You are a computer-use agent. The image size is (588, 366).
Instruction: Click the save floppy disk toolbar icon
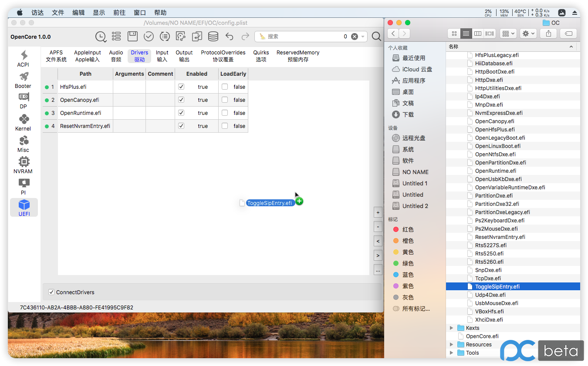pyautogui.click(x=132, y=37)
